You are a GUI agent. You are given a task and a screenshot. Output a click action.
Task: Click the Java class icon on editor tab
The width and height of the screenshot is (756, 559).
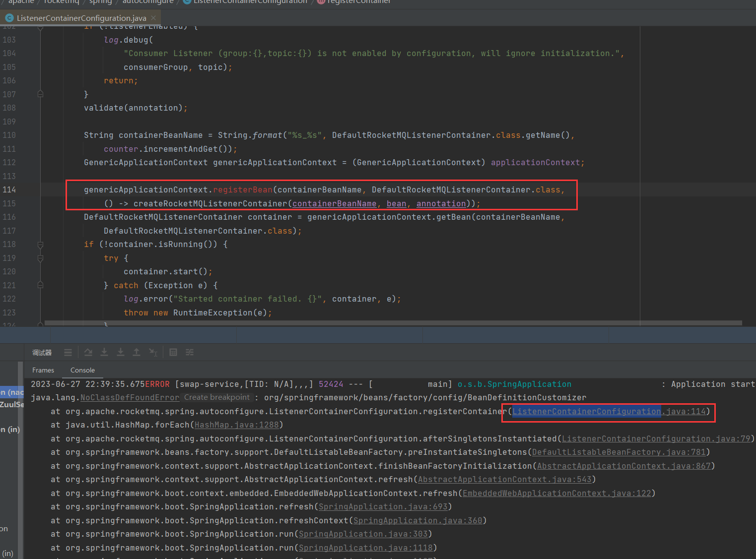pyautogui.click(x=9, y=18)
